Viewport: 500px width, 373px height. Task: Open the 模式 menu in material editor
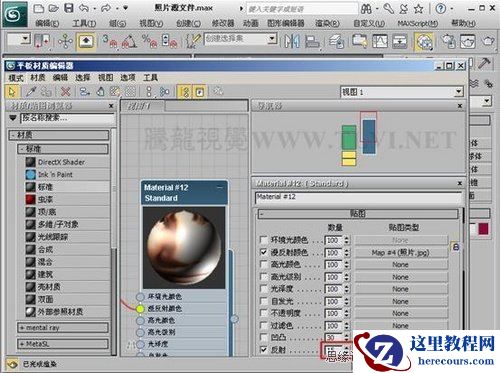(x=16, y=78)
